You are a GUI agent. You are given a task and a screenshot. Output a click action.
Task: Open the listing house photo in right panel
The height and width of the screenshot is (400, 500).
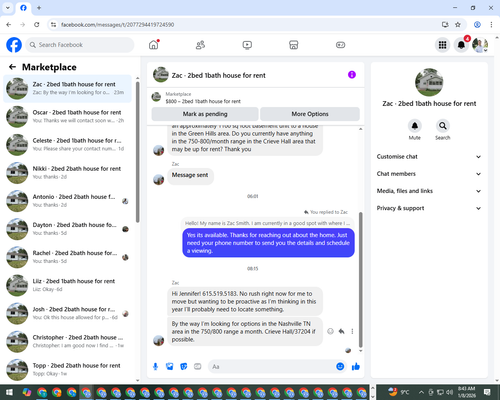pyautogui.click(x=429, y=82)
